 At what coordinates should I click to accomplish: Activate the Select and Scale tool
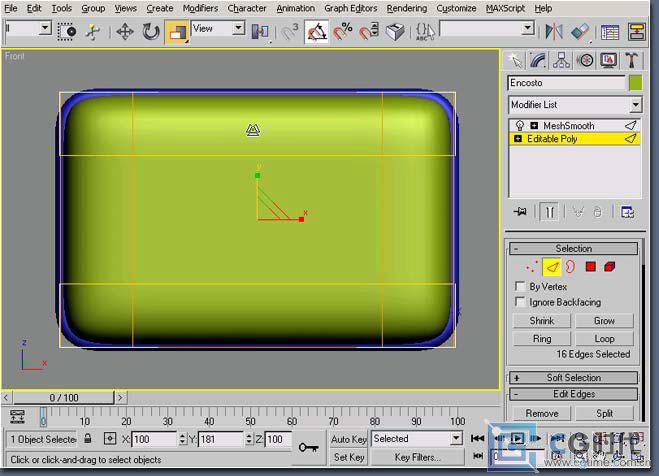177,32
